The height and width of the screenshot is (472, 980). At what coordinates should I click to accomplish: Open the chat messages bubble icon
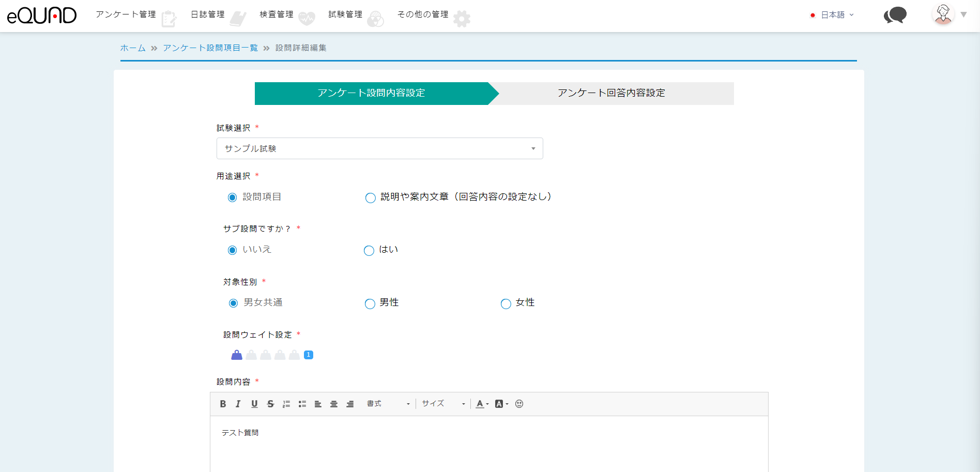click(x=895, y=15)
